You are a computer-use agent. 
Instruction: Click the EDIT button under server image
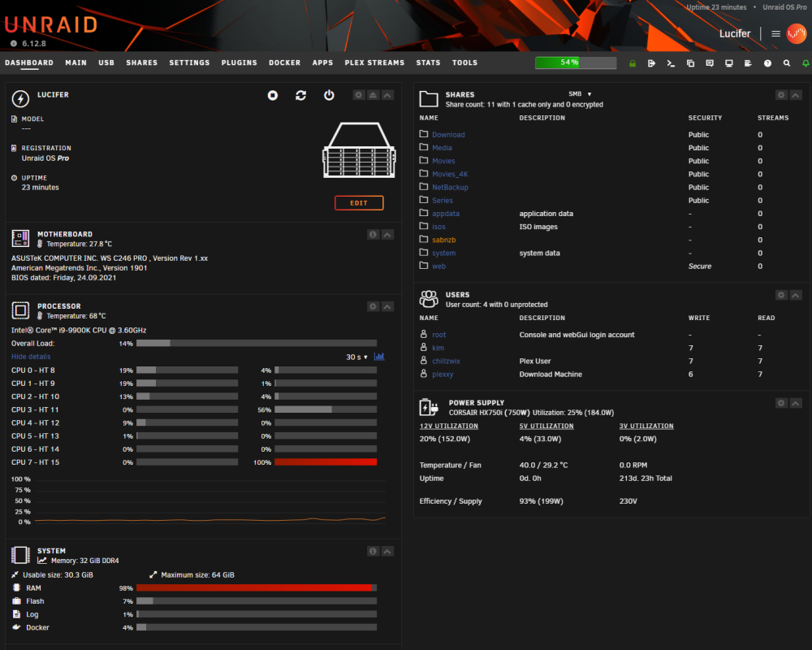(x=359, y=203)
